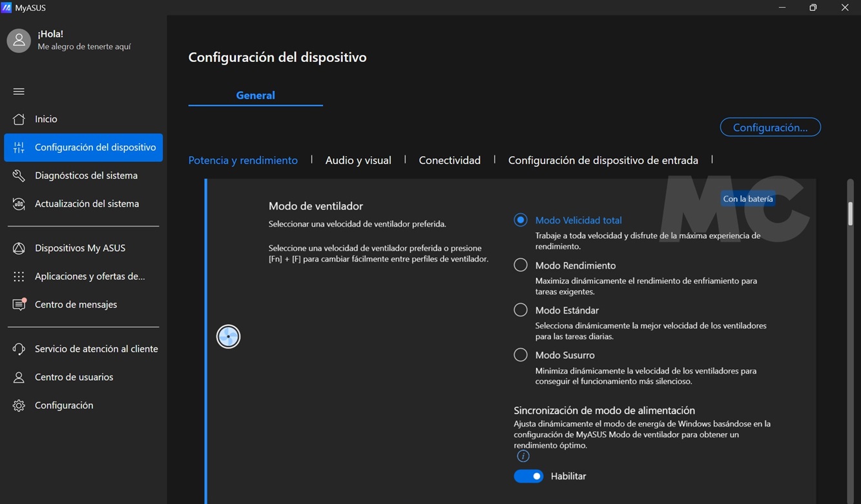Open Dispositivos My ASUS icon

(19, 248)
